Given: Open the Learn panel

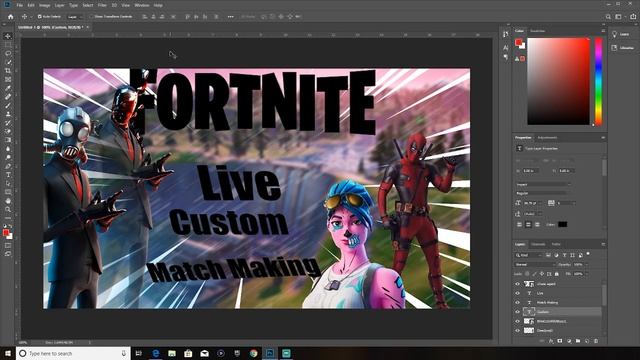Looking at the screenshot, I should point(620,34).
